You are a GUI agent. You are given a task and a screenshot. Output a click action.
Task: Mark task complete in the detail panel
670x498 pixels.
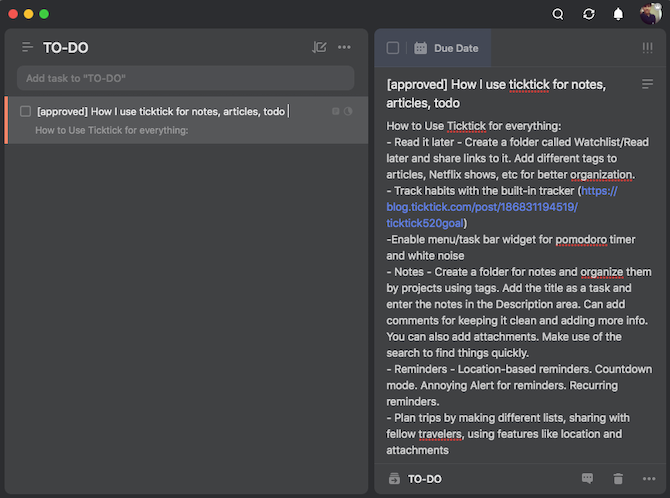[x=393, y=48]
